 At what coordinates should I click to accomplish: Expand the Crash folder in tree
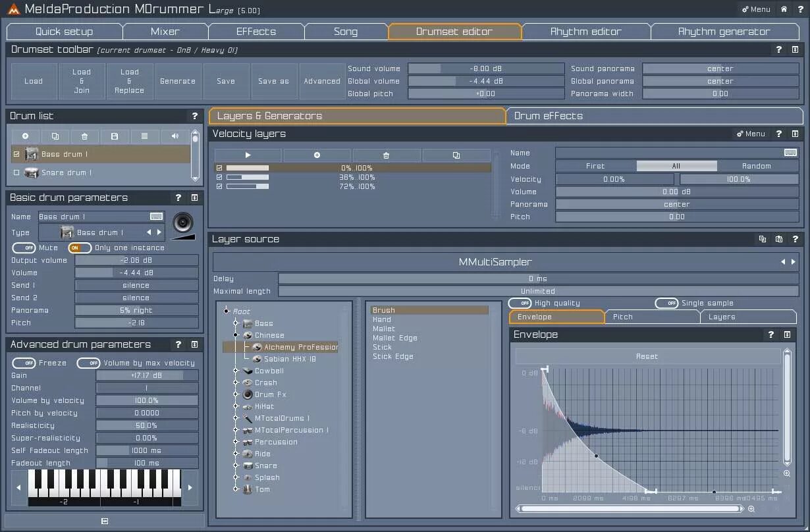click(x=235, y=383)
